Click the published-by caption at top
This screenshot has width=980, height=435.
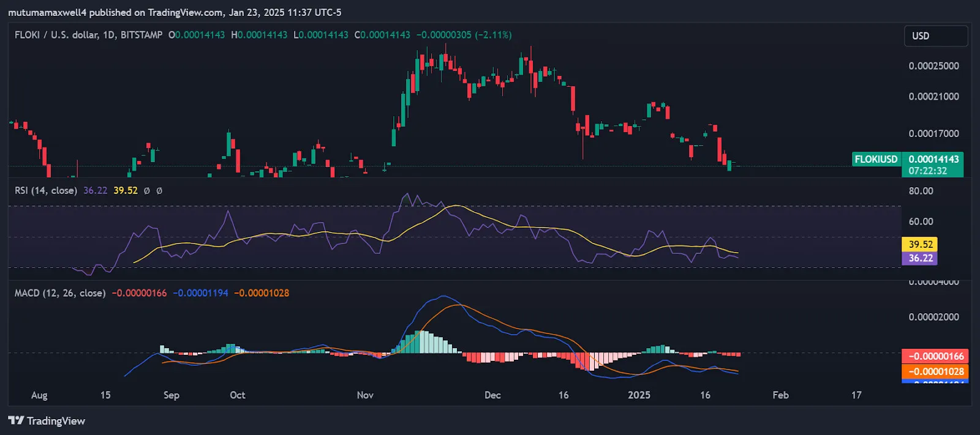[x=175, y=12]
